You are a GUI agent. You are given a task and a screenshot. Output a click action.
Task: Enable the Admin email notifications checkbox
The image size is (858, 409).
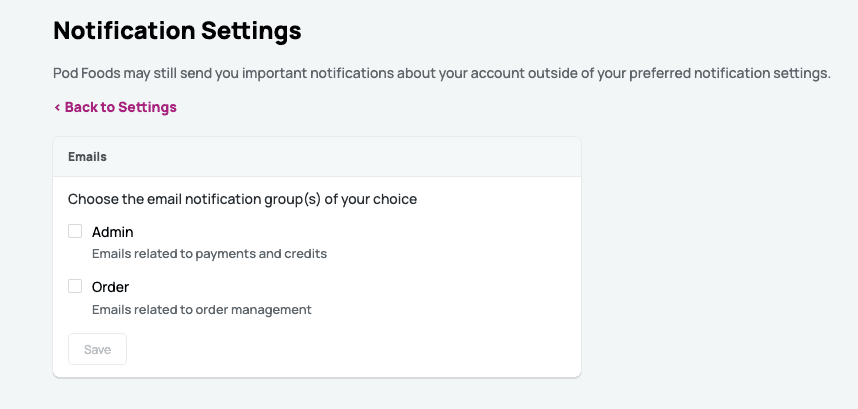tap(75, 231)
